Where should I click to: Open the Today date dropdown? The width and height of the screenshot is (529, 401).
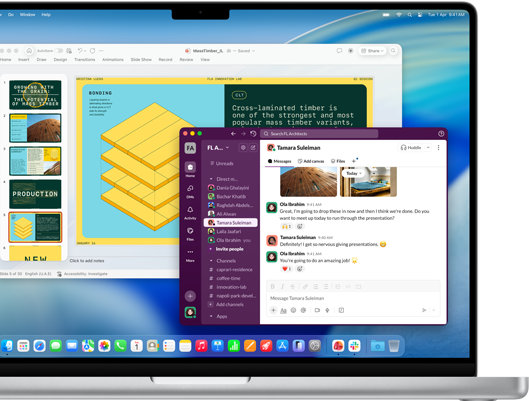point(354,173)
